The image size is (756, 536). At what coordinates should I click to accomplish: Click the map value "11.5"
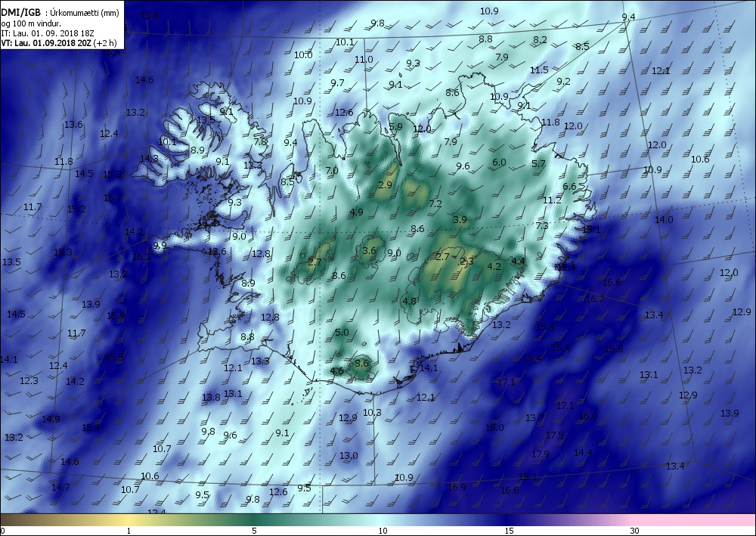tap(539, 70)
